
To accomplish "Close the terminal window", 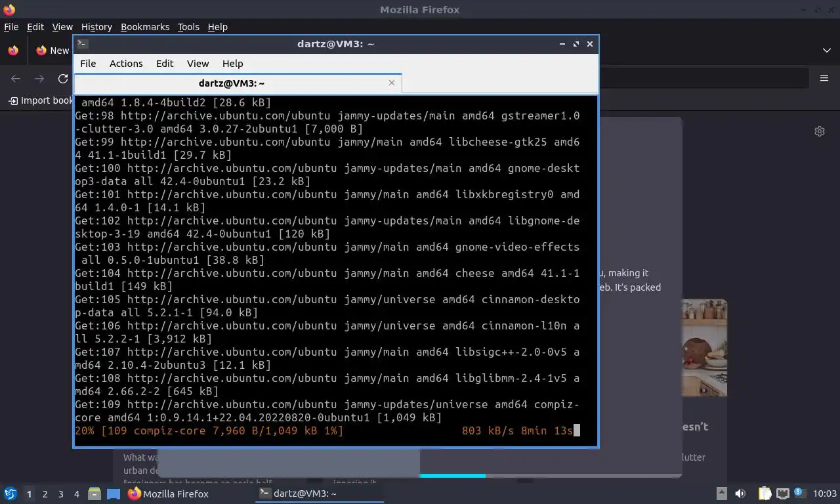I will click(x=590, y=44).
